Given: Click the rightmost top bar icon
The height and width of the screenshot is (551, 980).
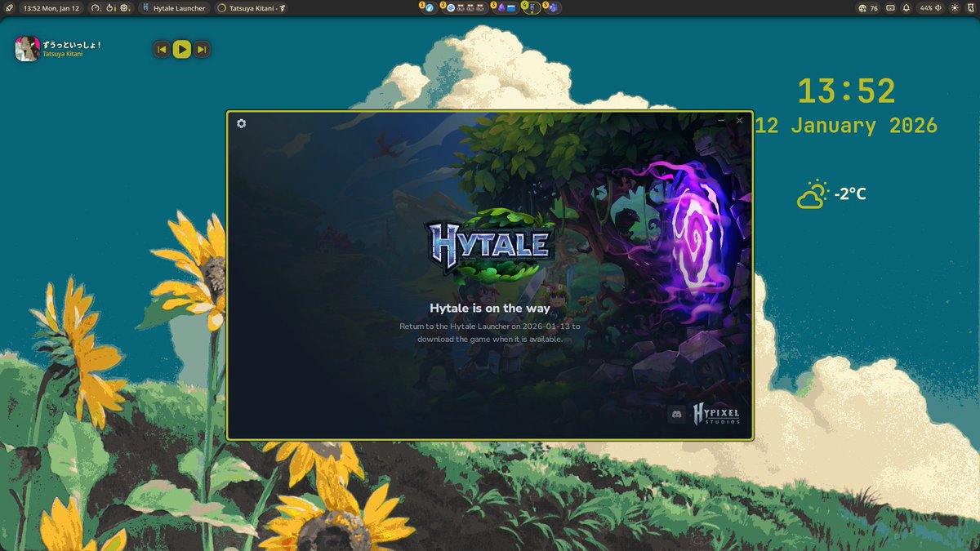Looking at the screenshot, I should point(971,8).
